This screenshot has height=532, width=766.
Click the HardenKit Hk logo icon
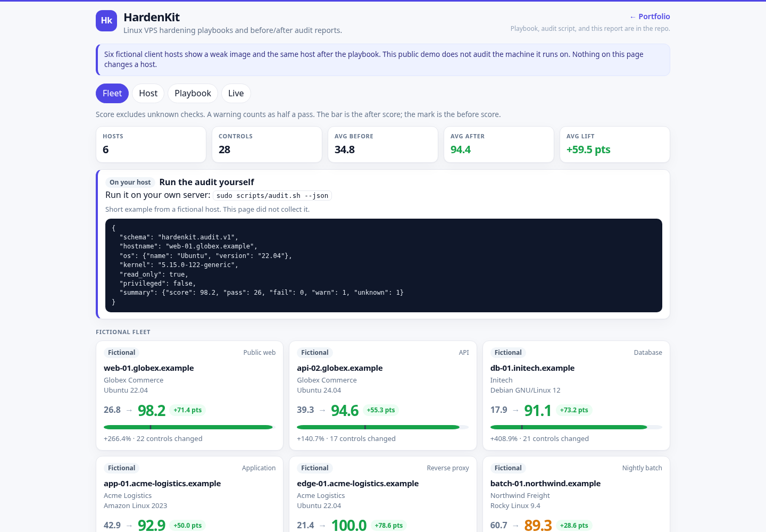click(106, 21)
